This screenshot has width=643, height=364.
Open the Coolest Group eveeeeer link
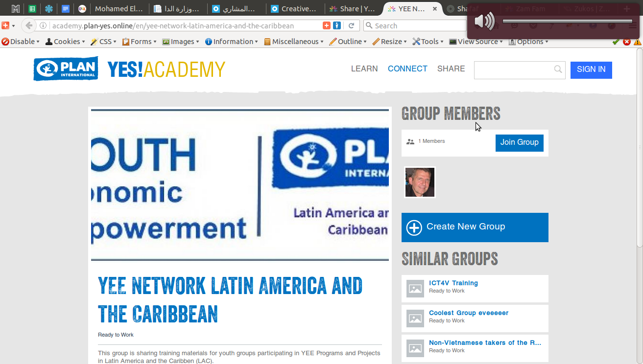pyautogui.click(x=469, y=313)
